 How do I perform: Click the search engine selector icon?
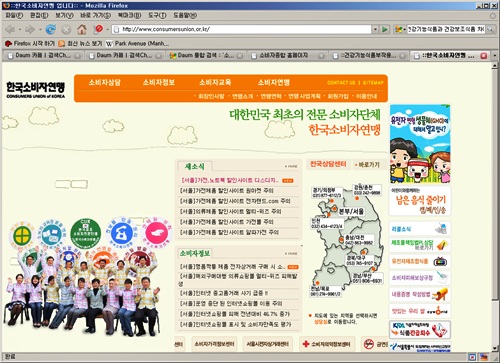[399, 29]
